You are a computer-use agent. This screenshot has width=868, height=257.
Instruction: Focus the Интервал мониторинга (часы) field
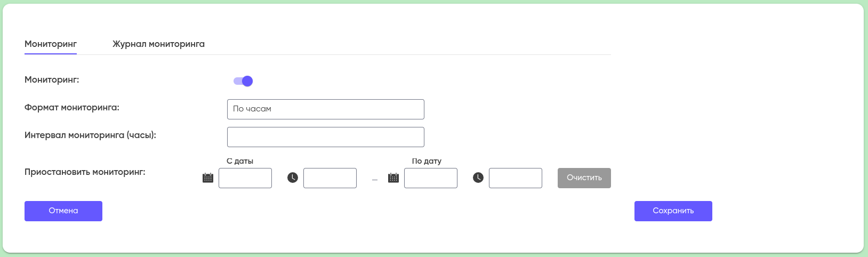pyautogui.click(x=325, y=137)
